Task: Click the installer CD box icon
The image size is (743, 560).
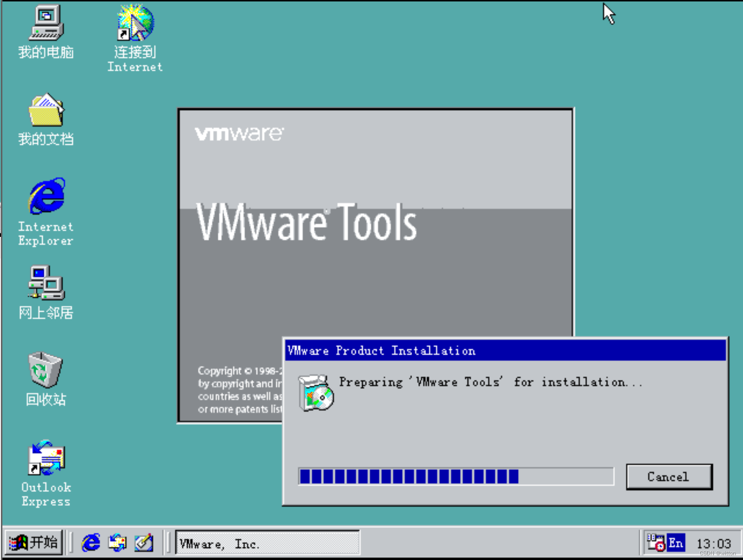Action: tap(316, 393)
